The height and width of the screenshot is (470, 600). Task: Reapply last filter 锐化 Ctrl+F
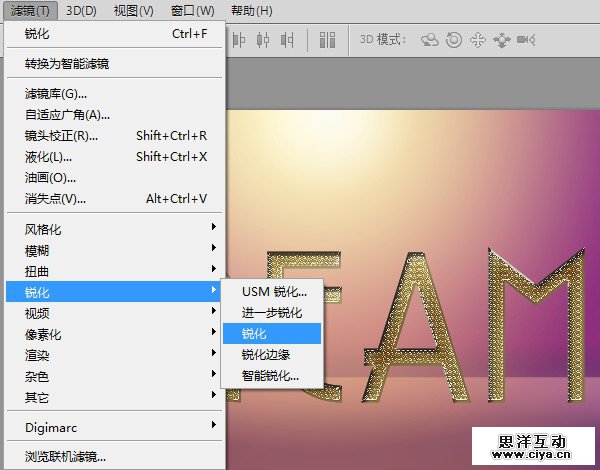click(x=114, y=34)
